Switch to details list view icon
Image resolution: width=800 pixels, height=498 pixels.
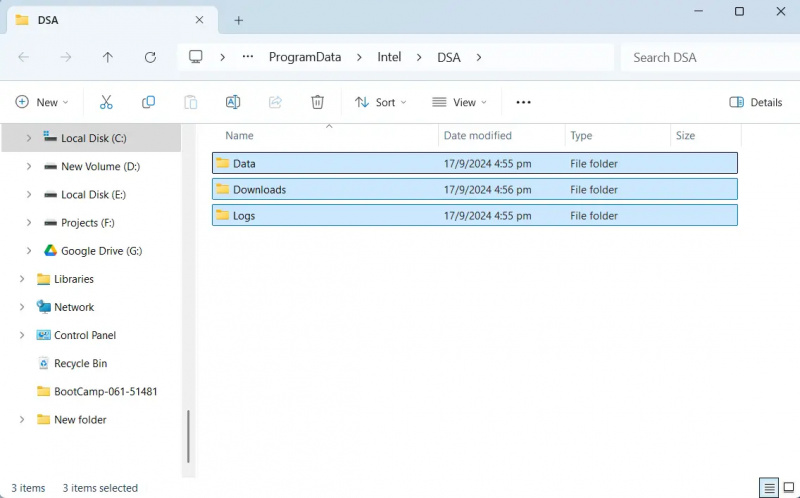point(769,487)
